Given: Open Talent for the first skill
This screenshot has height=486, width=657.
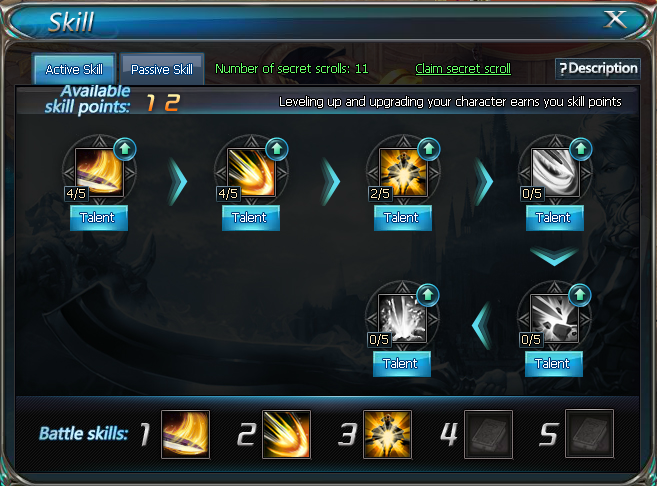Looking at the screenshot, I should point(99,218).
